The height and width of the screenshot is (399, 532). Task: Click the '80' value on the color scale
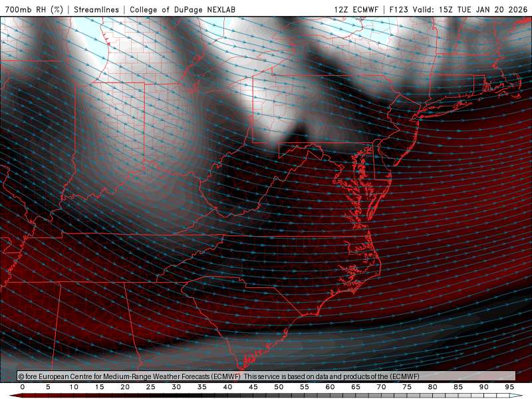click(x=432, y=387)
